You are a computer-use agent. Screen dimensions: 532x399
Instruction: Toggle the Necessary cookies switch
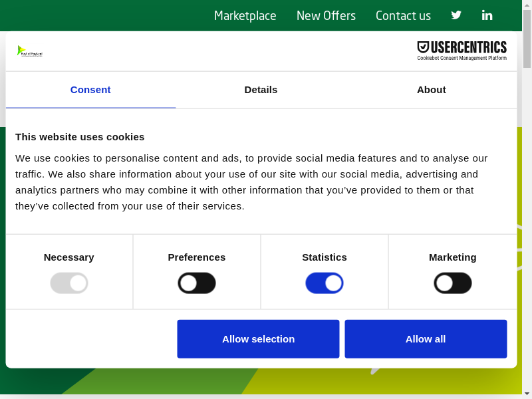(x=69, y=283)
